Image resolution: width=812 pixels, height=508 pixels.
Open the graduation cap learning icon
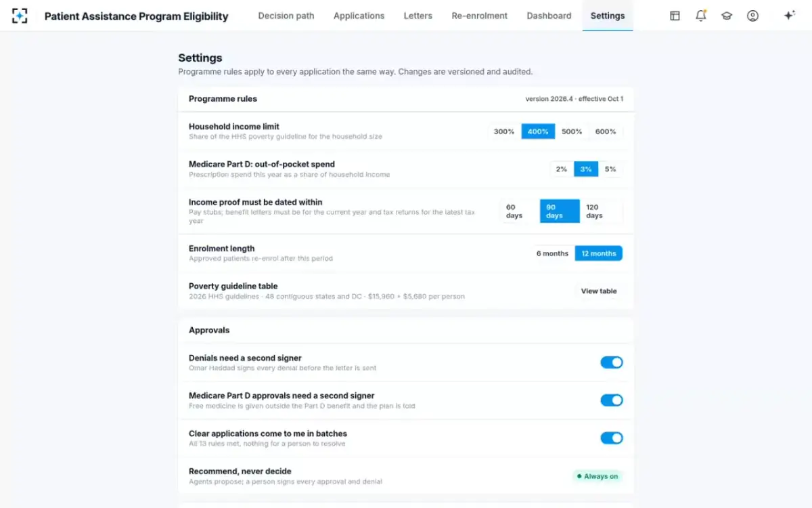[727, 16]
